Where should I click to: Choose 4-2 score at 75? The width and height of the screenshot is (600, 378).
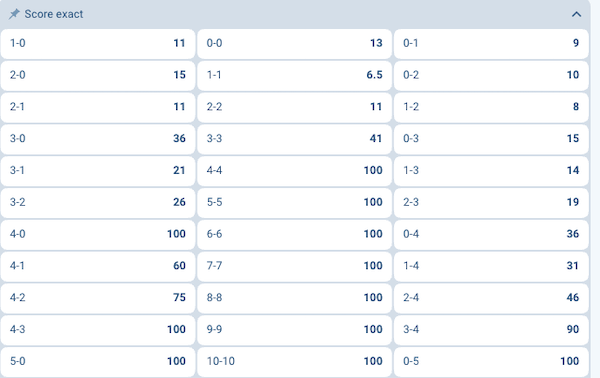click(98, 297)
